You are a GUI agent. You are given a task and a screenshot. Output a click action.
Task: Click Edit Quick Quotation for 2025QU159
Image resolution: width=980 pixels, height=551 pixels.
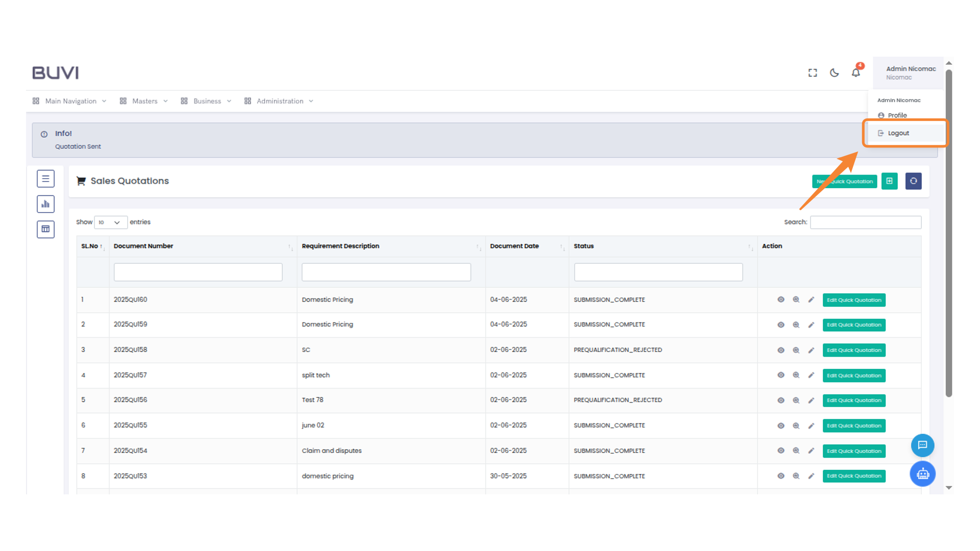point(853,325)
